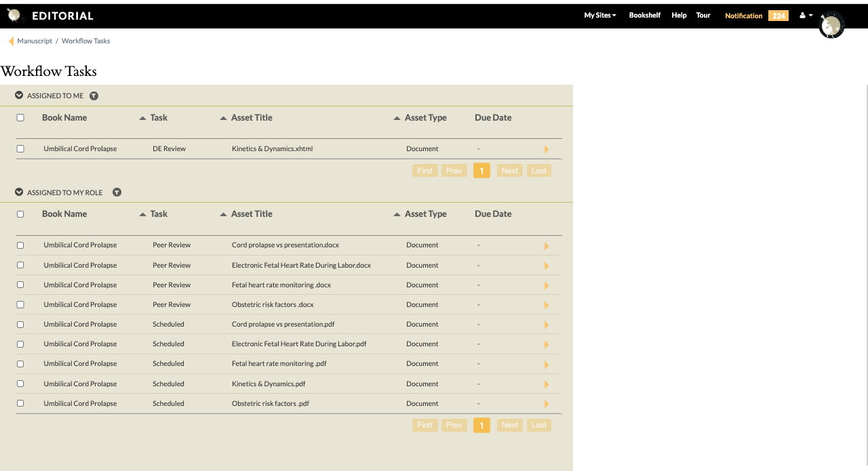
Task: Open filter icon for Assigned To My Role
Action: click(117, 192)
